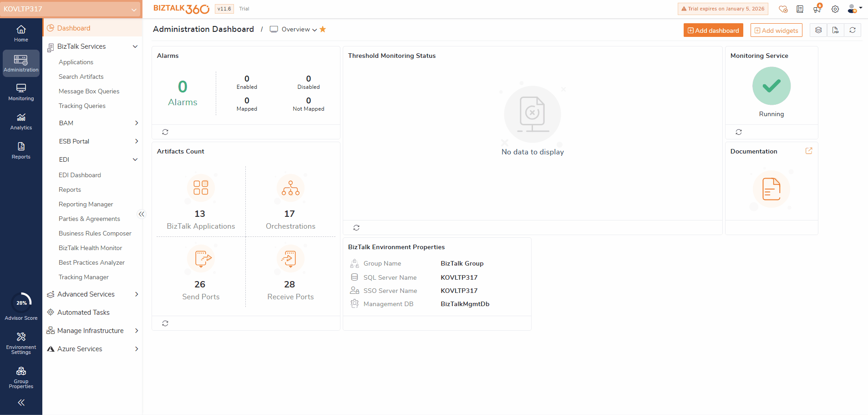Select Applications under BizTalk Services
The height and width of the screenshot is (415, 868).
[x=76, y=62]
